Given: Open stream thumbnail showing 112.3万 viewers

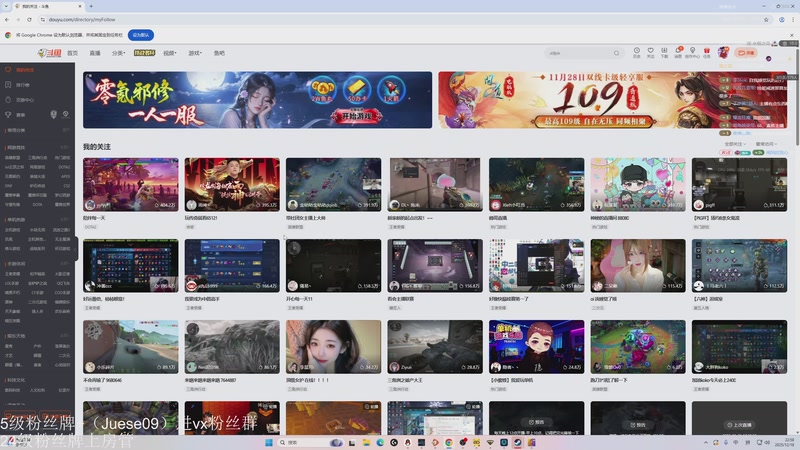Looking at the screenshot, I should [x=739, y=265].
